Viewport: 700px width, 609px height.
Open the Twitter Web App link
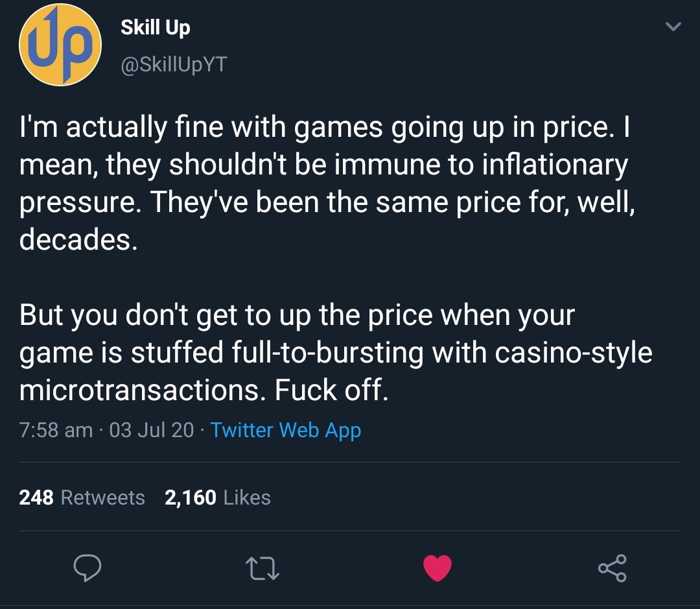285,429
